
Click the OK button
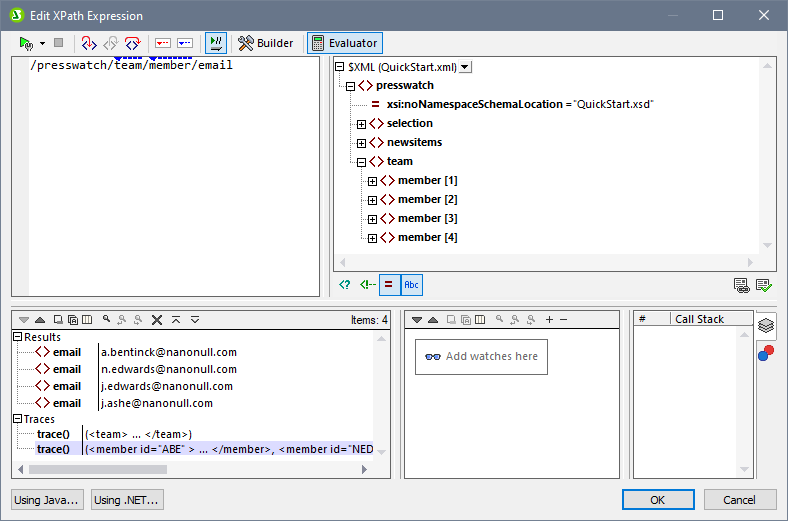tap(657, 499)
